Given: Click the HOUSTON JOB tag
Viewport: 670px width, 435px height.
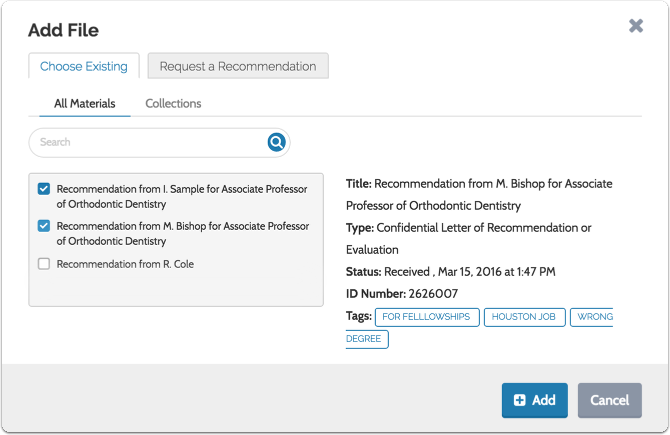Looking at the screenshot, I should pos(524,317).
